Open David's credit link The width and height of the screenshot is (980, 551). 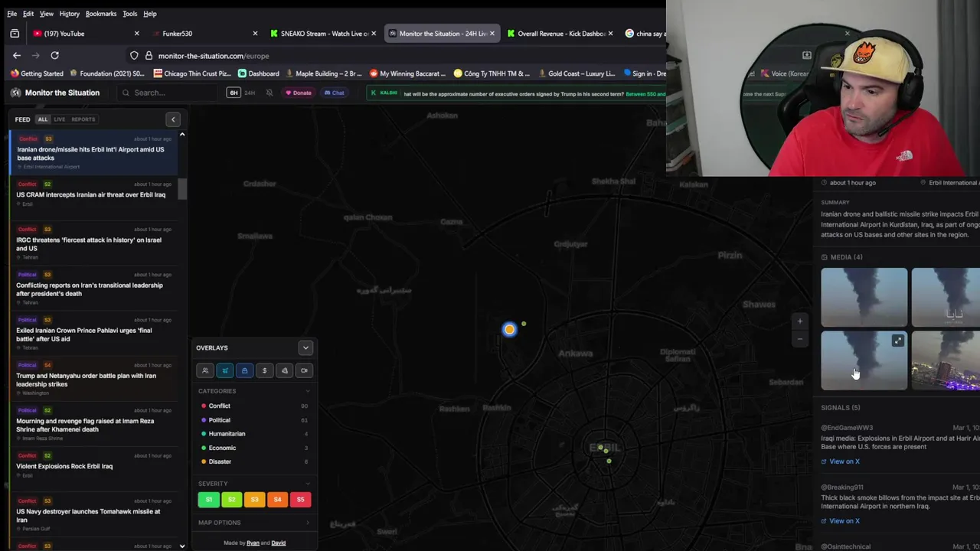(279, 543)
